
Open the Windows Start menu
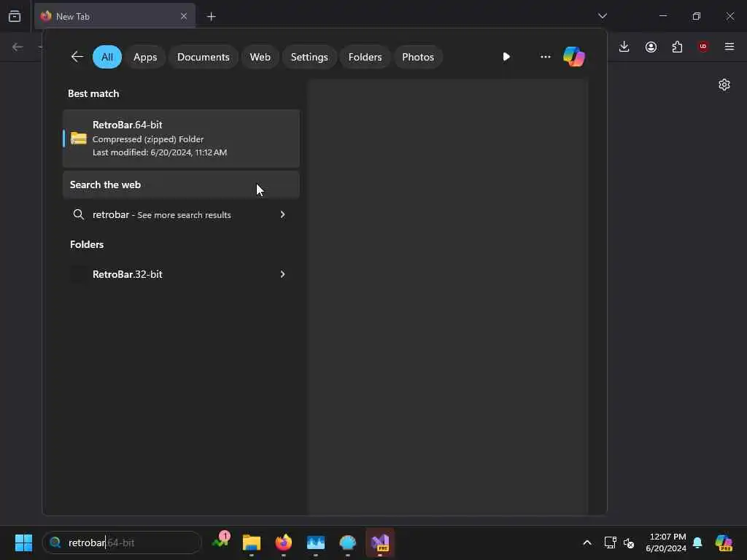[23, 542]
